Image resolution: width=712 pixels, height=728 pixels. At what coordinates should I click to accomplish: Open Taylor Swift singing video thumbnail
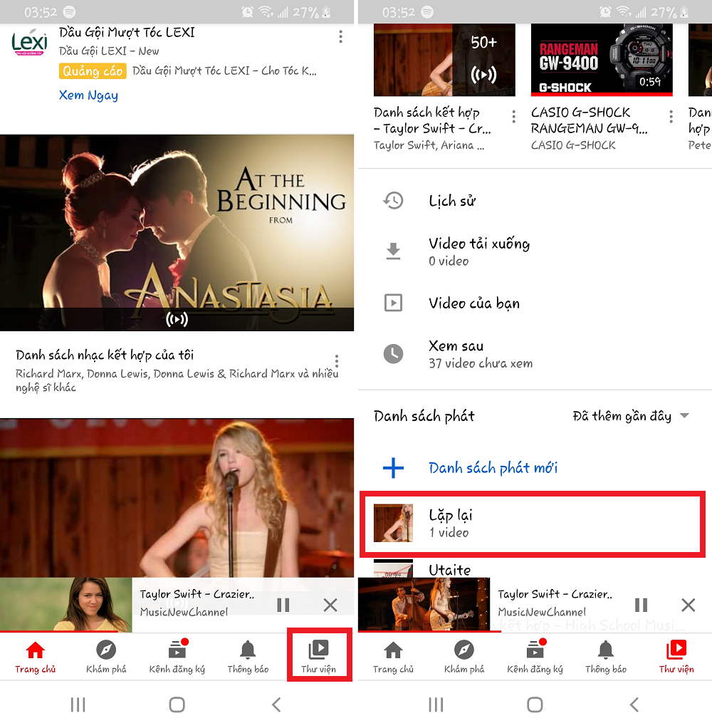tap(177, 497)
